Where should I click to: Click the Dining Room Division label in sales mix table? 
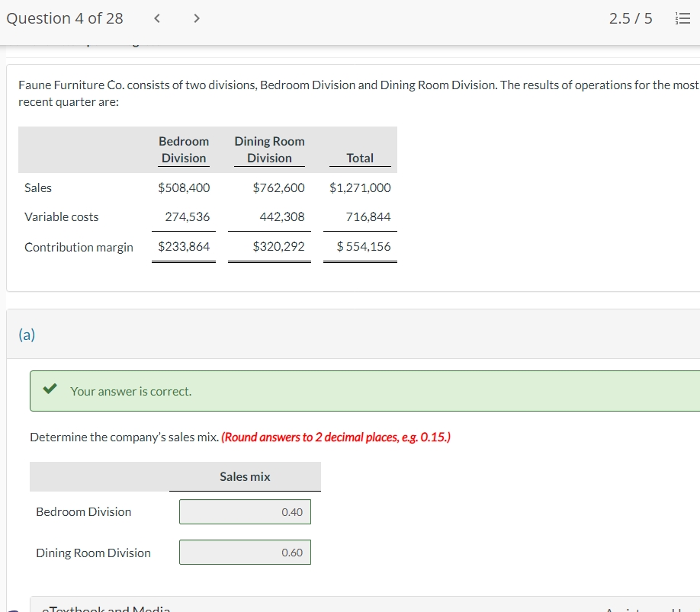(93, 553)
